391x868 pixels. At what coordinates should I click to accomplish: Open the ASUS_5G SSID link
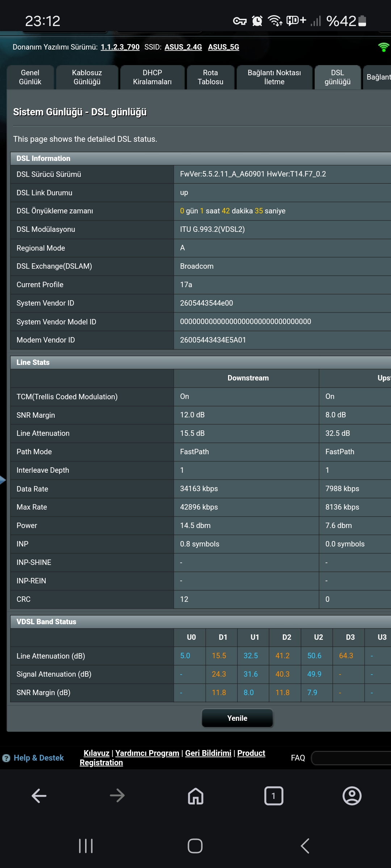(223, 47)
